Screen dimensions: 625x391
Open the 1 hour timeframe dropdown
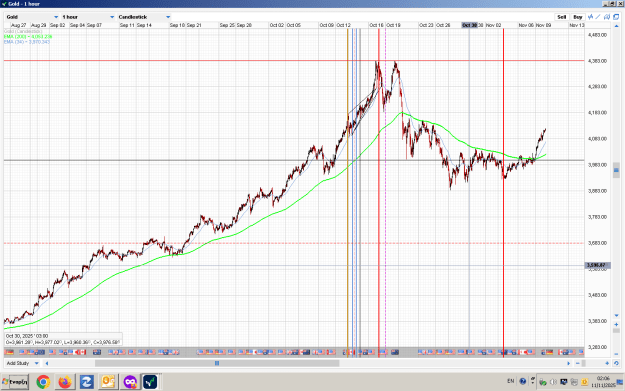point(88,17)
